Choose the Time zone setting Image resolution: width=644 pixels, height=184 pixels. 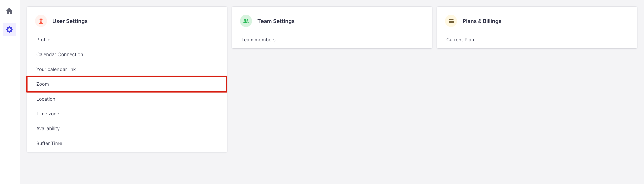48,114
